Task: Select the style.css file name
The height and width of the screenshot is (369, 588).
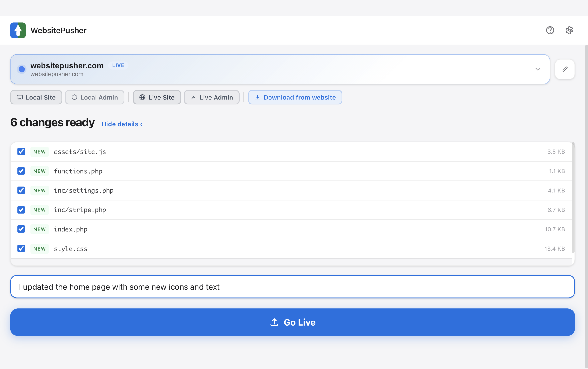Action: point(71,249)
